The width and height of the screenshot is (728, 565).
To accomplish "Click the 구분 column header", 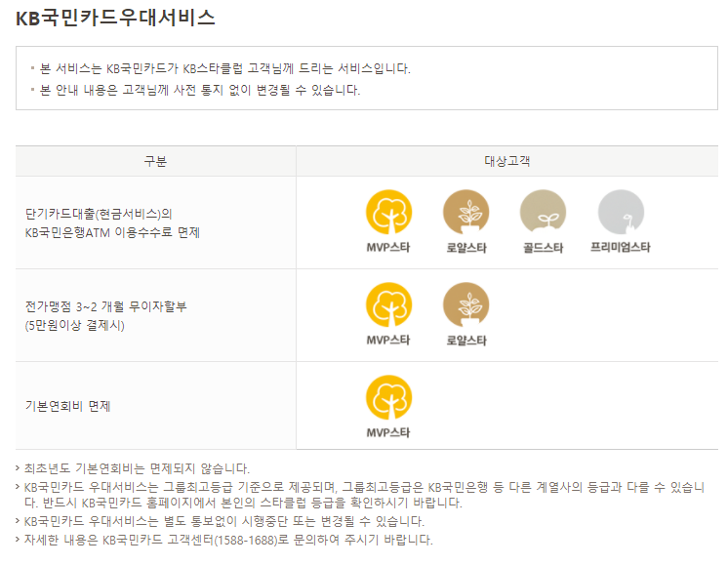I will [155, 161].
